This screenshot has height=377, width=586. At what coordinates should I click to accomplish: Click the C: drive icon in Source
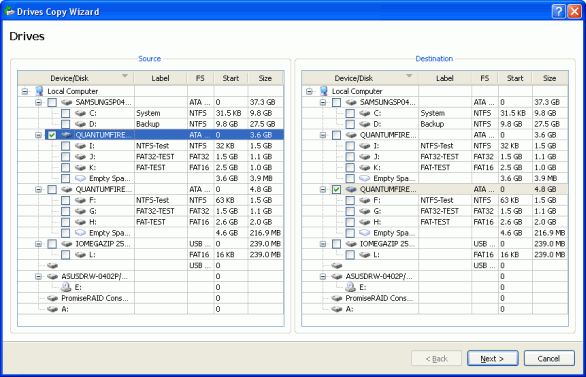(x=80, y=113)
